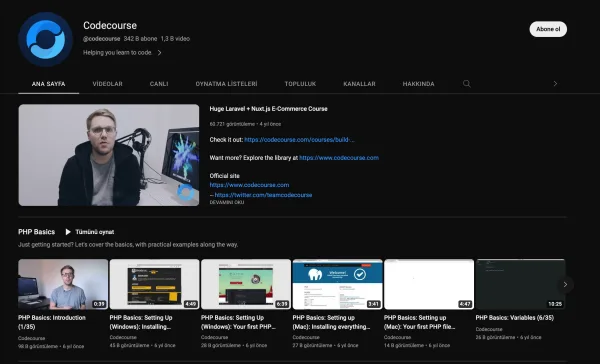The image size is (600, 364).
Task: Click title 'PHP Basics: Setting up (Mac): Your first PHP file...'
Action: click(419, 322)
